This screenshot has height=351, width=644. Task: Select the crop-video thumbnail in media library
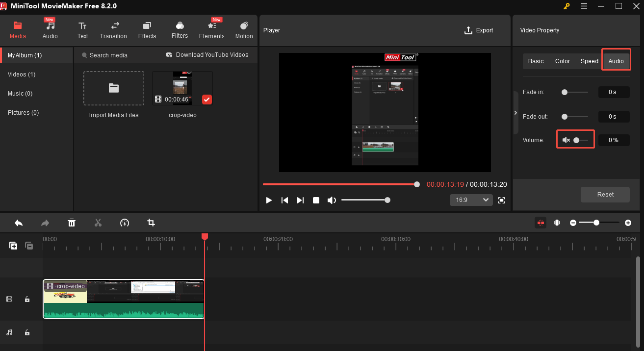click(x=182, y=88)
